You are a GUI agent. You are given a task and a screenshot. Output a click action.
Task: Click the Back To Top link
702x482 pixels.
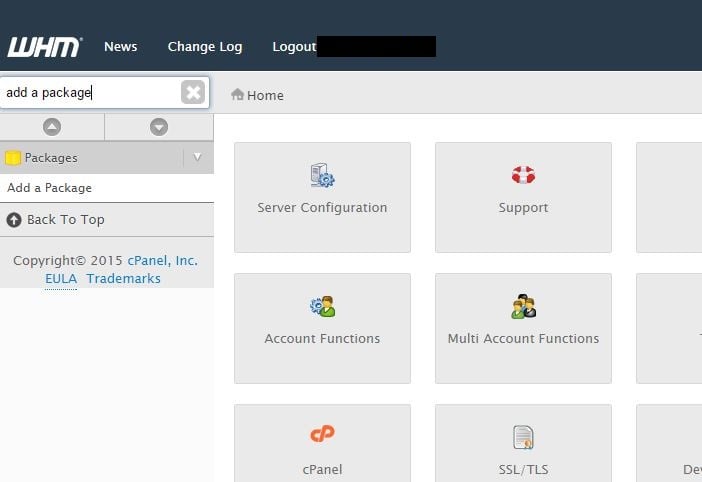point(65,220)
